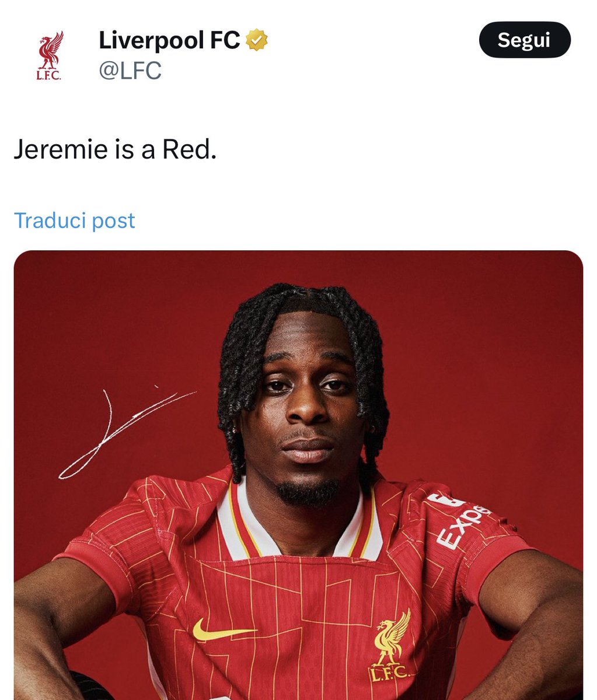Tap the gold verified badge
Image resolution: width=597 pixels, height=700 pixels.
(x=257, y=40)
